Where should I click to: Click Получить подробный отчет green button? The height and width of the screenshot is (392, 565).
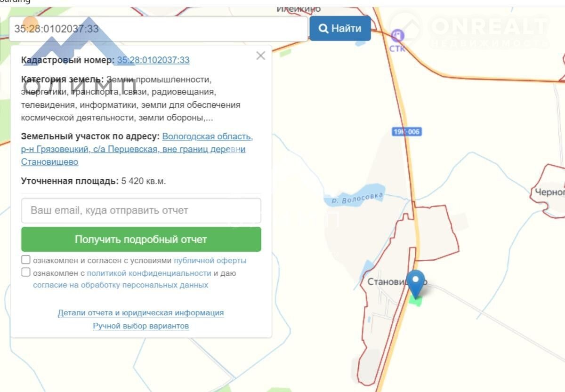[x=141, y=240]
